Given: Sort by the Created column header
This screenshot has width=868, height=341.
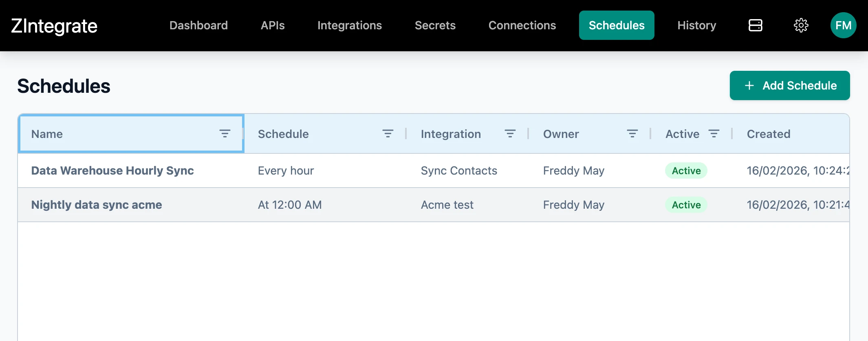Looking at the screenshot, I should [x=769, y=134].
